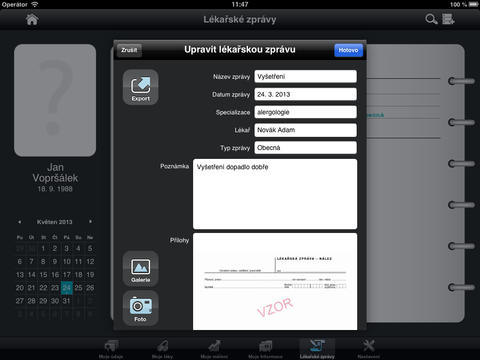Go to the home screen icon
The height and width of the screenshot is (360, 480).
click(32, 19)
